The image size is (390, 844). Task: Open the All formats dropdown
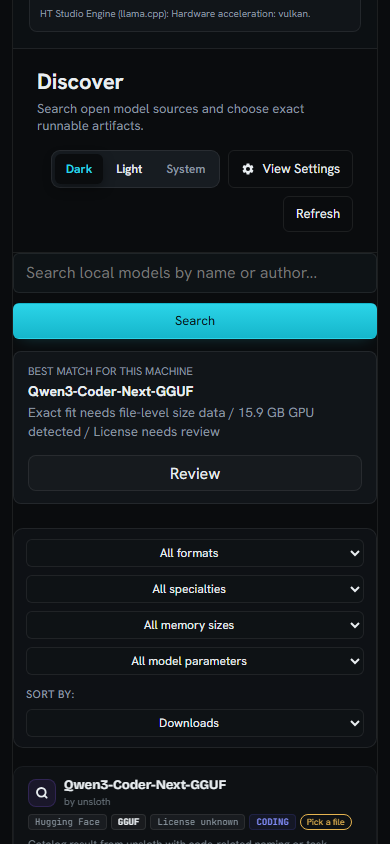point(195,553)
